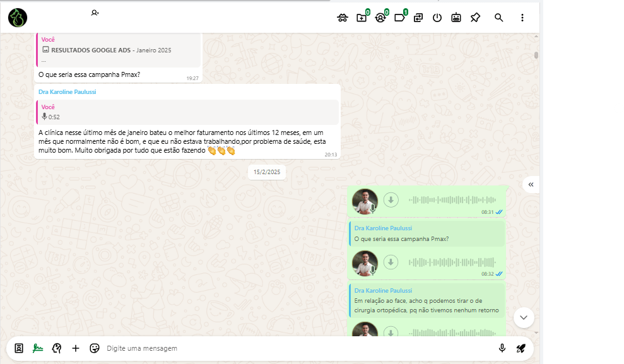The height and width of the screenshot is (364, 624).
Task: Click the rocket send icon
Action: point(521,348)
